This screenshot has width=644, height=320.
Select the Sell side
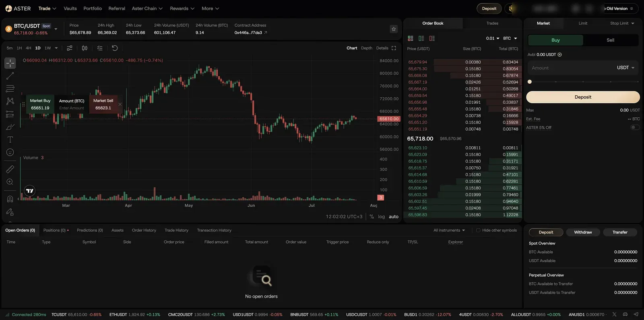pyautogui.click(x=611, y=40)
